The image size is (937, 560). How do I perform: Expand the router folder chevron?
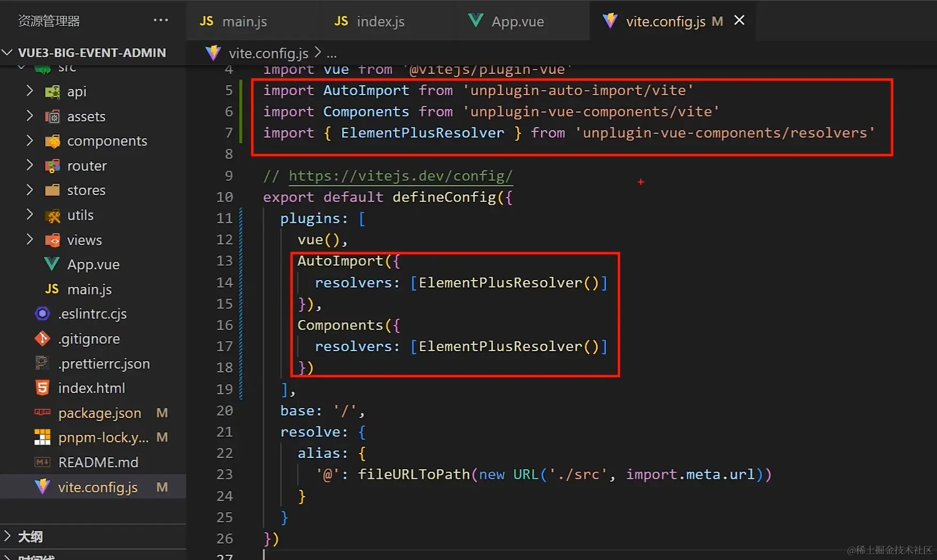[29, 166]
